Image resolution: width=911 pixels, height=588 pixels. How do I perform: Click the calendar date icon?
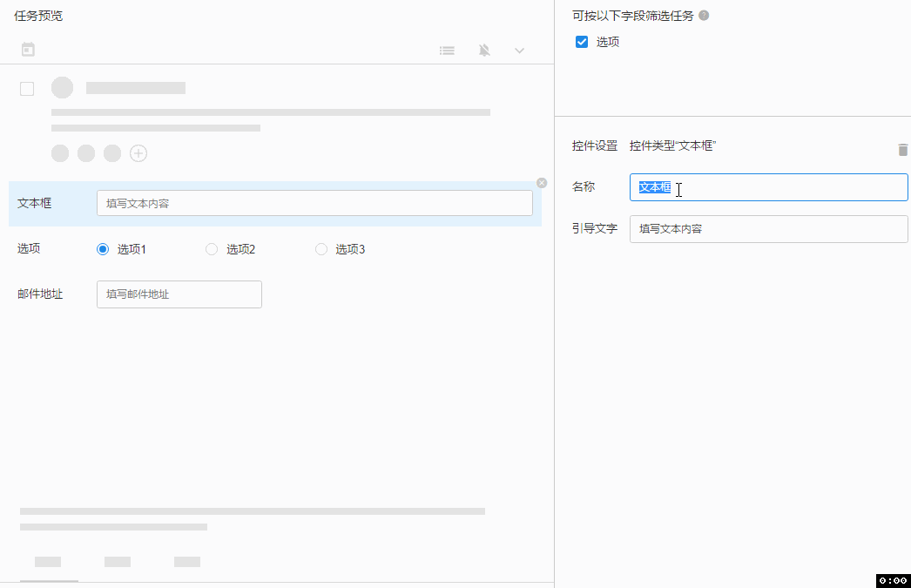pyautogui.click(x=28, y=50)
